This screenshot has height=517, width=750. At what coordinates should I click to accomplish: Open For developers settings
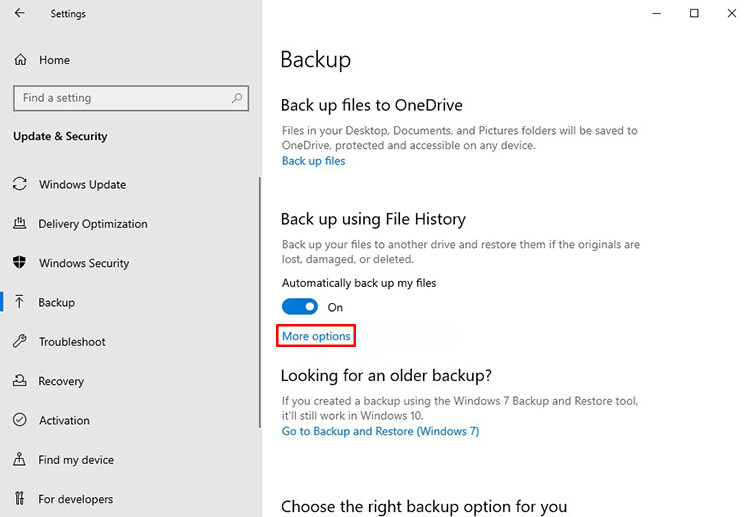pos(76,499)
